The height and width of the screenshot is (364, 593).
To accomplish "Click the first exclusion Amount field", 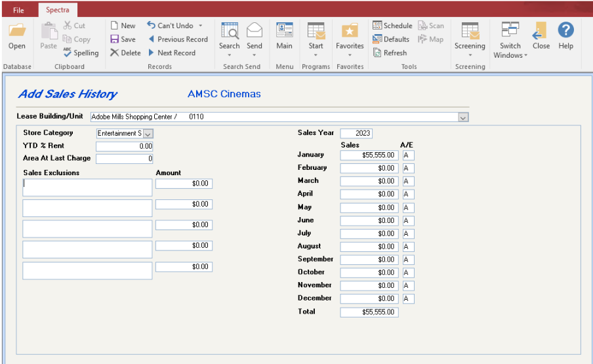I will (x=184, y=184).
